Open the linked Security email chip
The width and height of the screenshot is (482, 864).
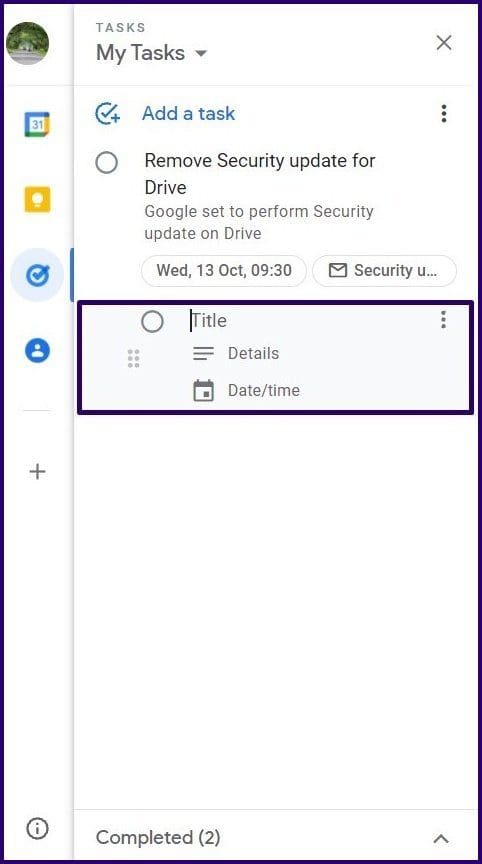(x=384, y=271)
